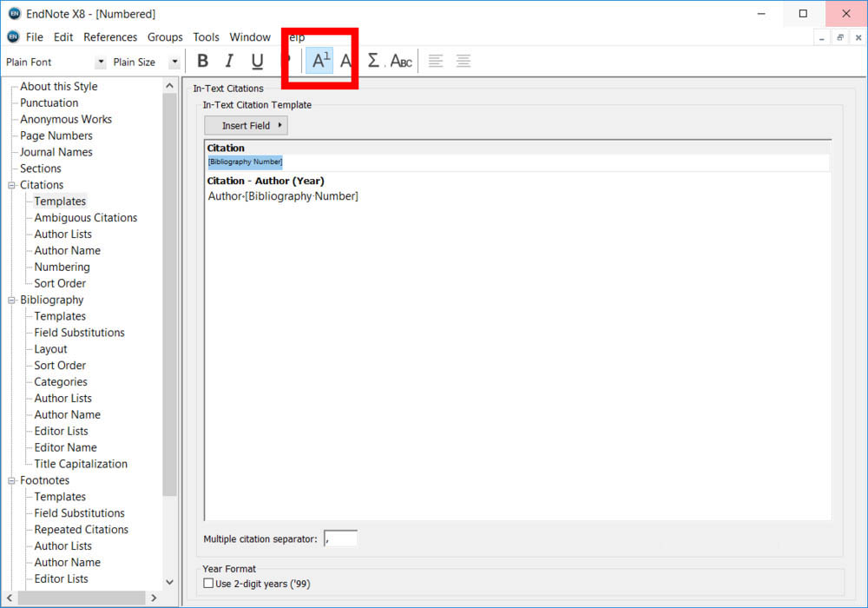Click the Insert Field button

246,126
